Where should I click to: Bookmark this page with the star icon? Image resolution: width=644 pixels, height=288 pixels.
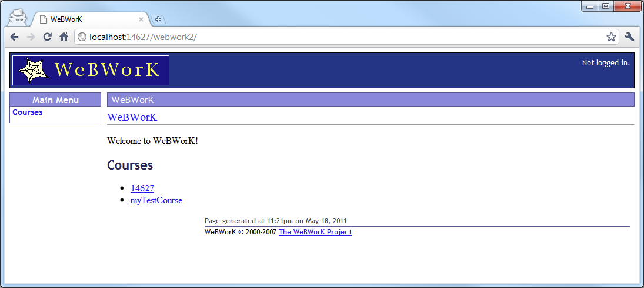611,37
